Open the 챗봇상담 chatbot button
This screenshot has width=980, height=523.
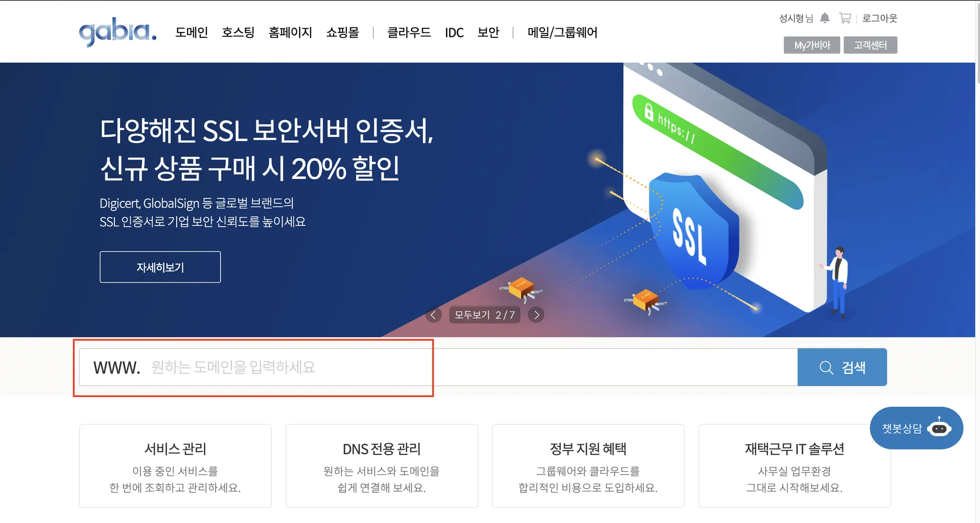916,428
